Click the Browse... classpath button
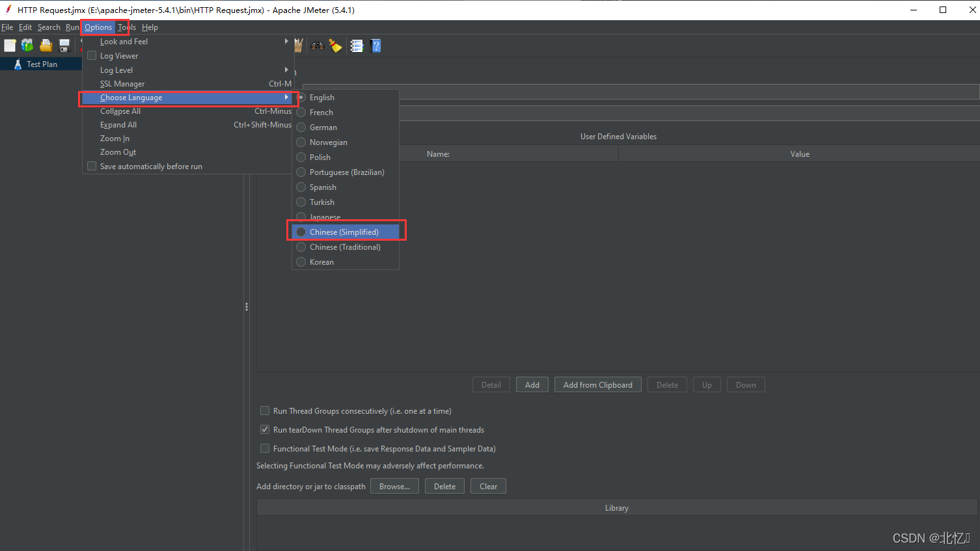This screenshot has width=980, height=551. [394, 487]
